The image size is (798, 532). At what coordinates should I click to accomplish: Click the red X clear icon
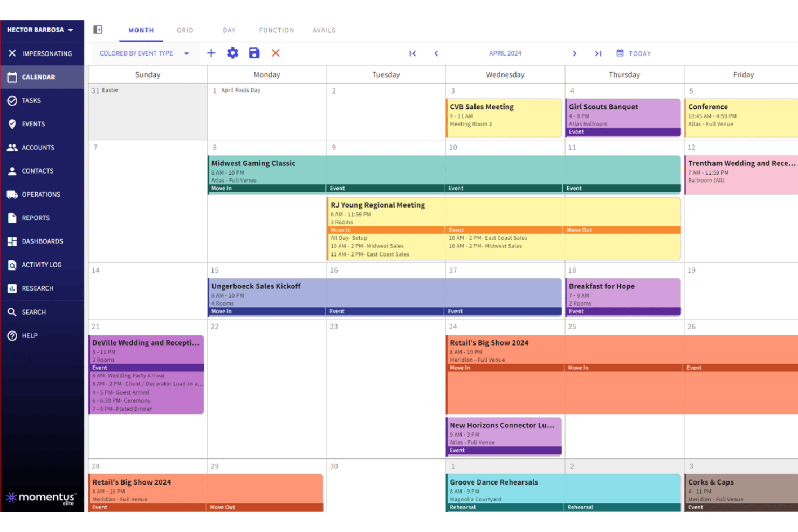point(276,53)
